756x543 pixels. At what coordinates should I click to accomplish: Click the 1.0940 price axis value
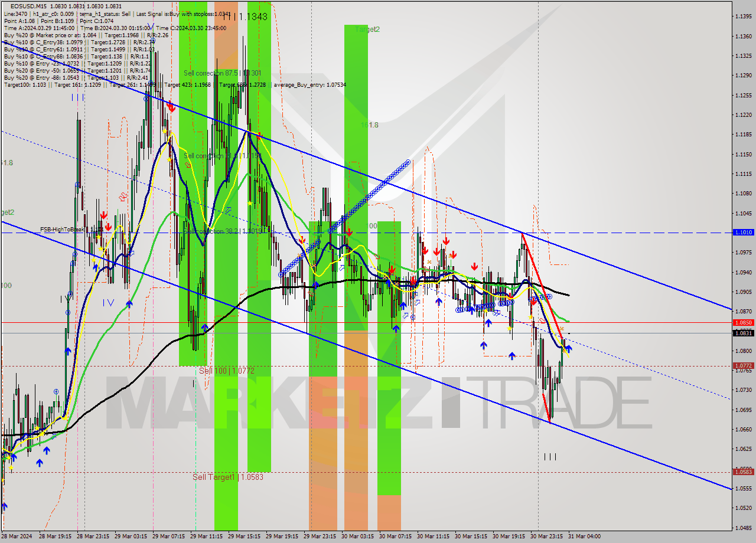[x=743, y=273]
